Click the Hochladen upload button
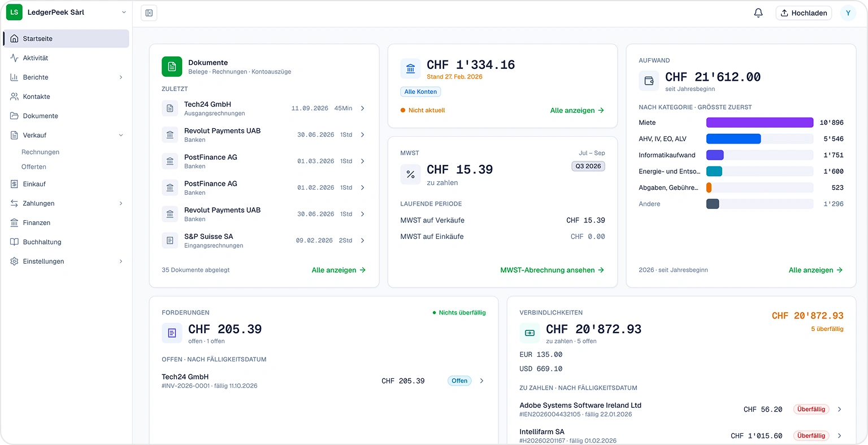868x445 pixels. [804, 13]
